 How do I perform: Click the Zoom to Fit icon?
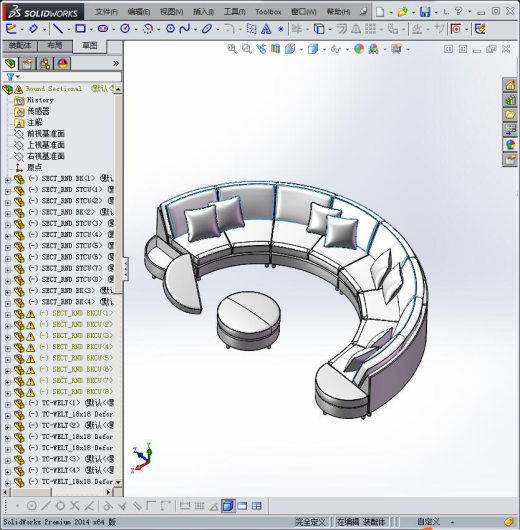232,49
